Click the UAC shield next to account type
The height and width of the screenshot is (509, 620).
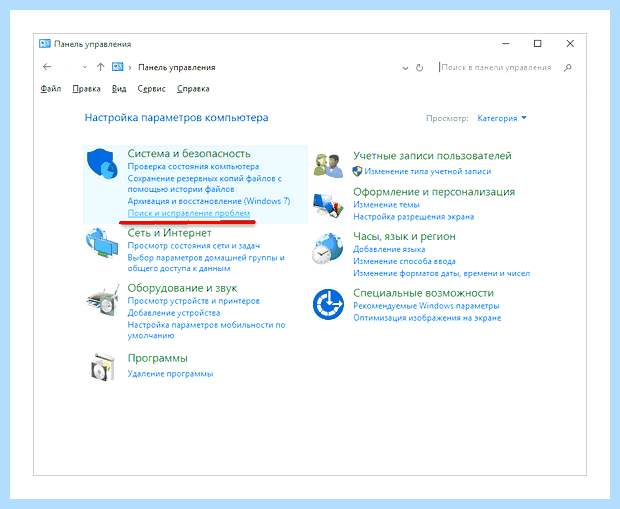point(357,171)
